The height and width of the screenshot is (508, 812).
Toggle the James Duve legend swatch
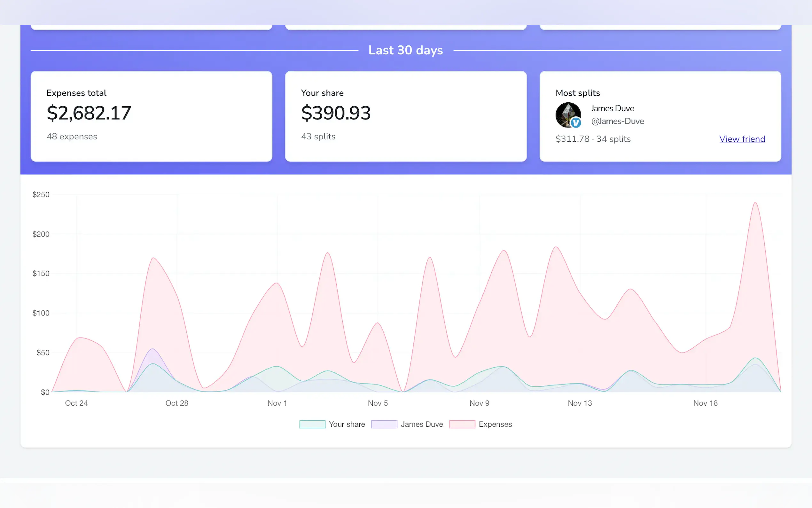pos(384,424)
